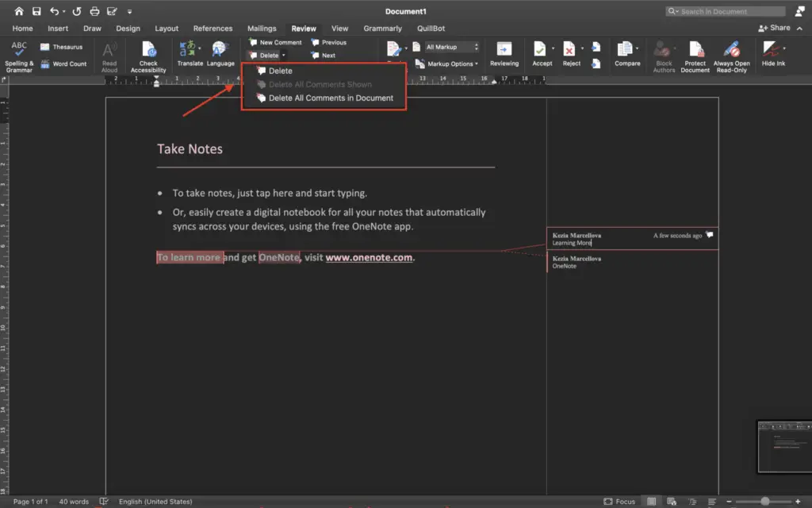Reject the current tracked change

[571, 54]
